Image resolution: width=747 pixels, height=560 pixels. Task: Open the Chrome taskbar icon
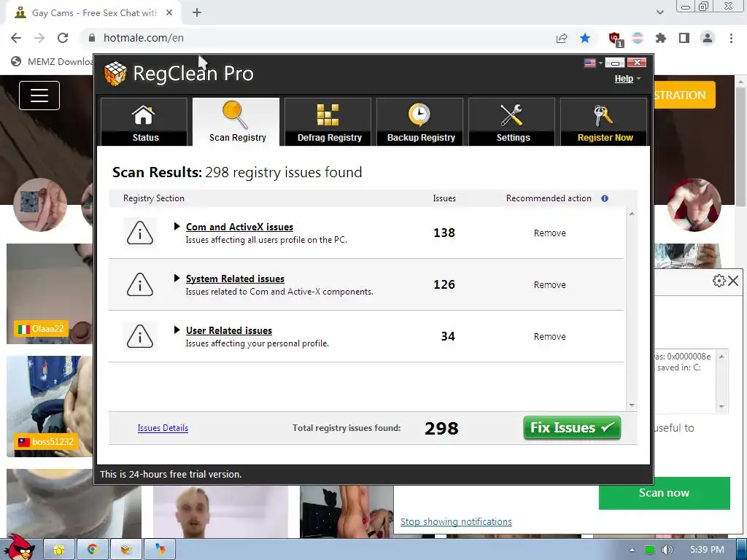coord(93,550)
